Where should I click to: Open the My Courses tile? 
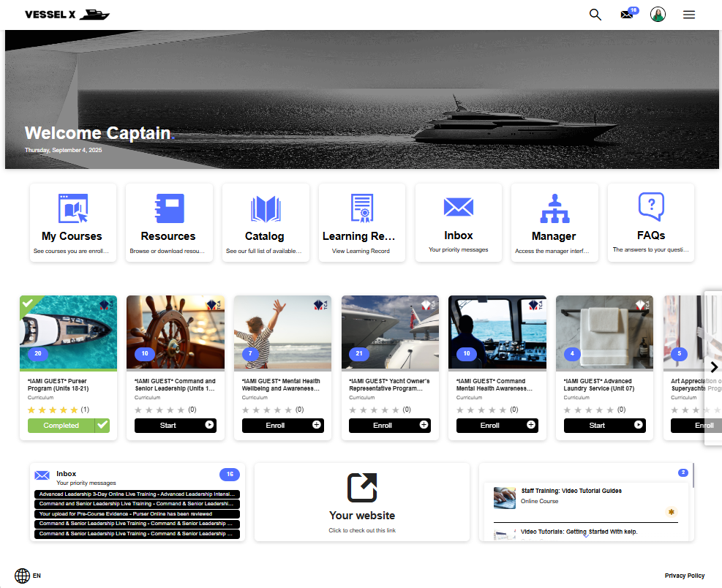coord(72,222)
